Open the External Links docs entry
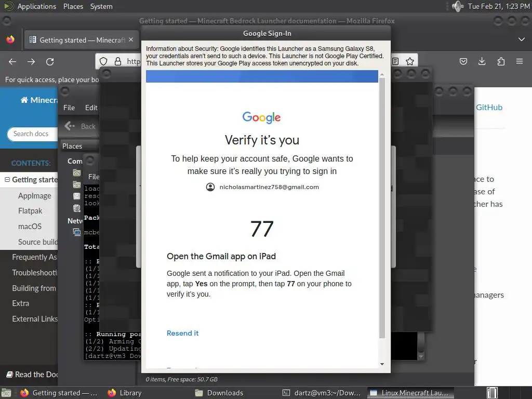 [35, 319]
